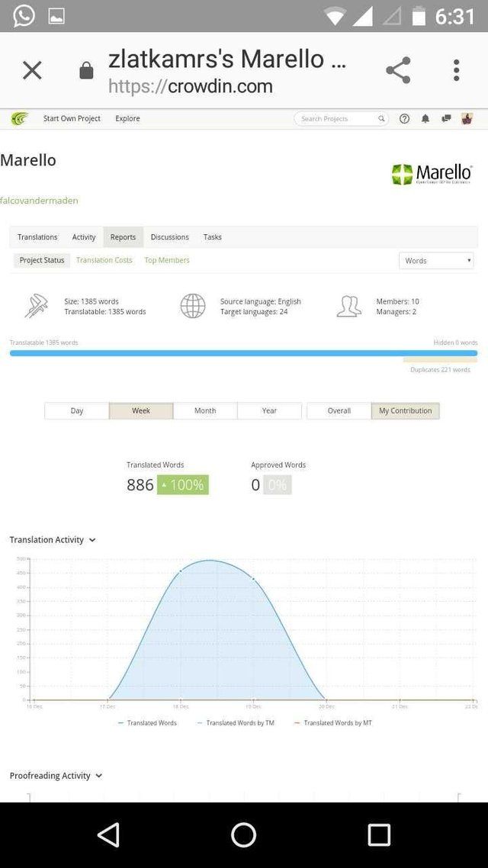Select Week time range
This screenshot has width=488, height=868.
141,411
